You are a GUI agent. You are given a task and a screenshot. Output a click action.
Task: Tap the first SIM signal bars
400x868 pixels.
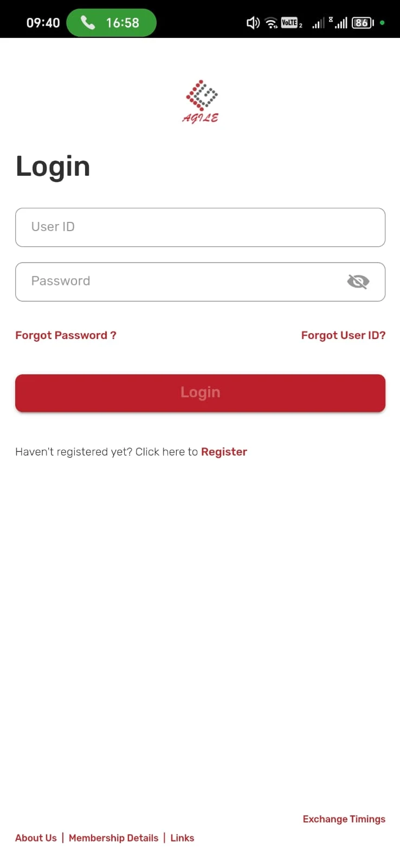tap(319, 23)
